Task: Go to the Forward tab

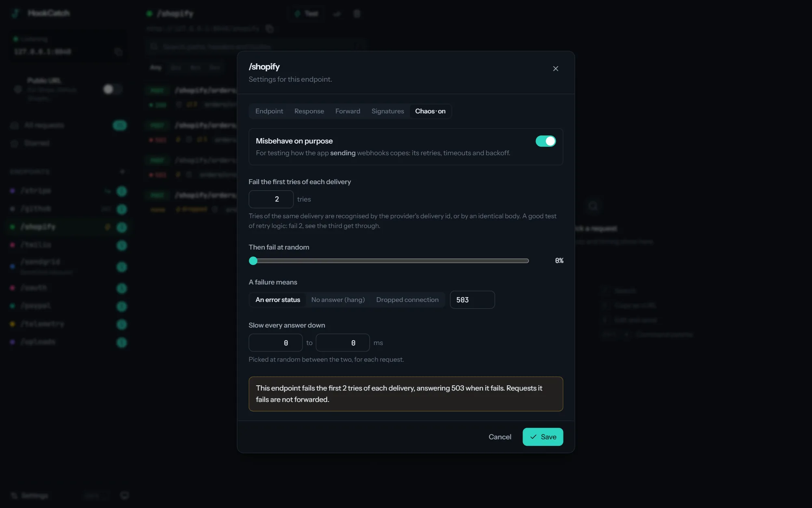Action: click(348, 111)
